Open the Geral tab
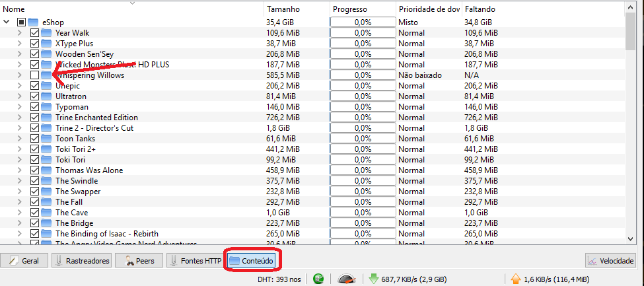The image size is (644, 286). [24, 260]
